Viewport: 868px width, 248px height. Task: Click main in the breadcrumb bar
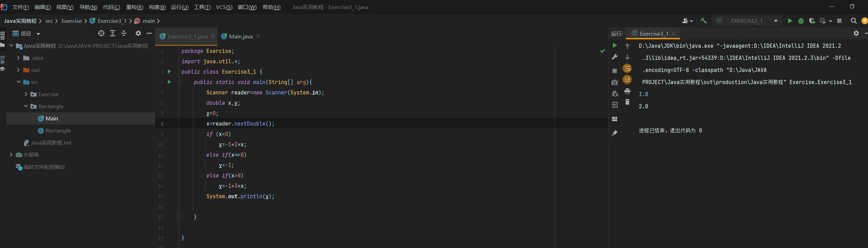(x=149, y=21)
